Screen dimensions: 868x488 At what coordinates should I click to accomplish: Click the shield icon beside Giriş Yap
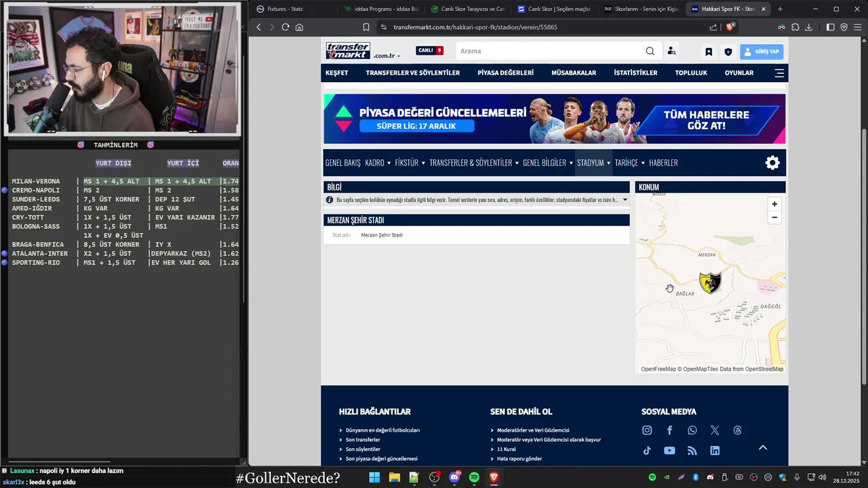[x=728, y=52]
